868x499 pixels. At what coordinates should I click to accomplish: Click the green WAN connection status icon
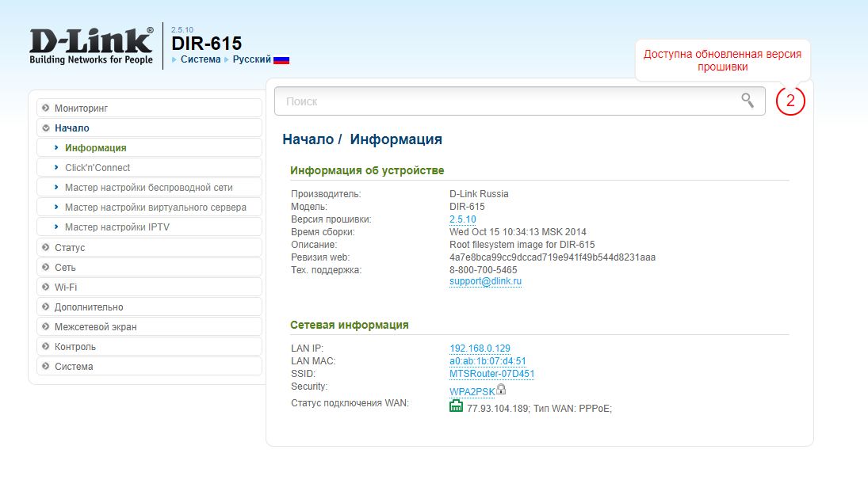click(x=456, y=406)
